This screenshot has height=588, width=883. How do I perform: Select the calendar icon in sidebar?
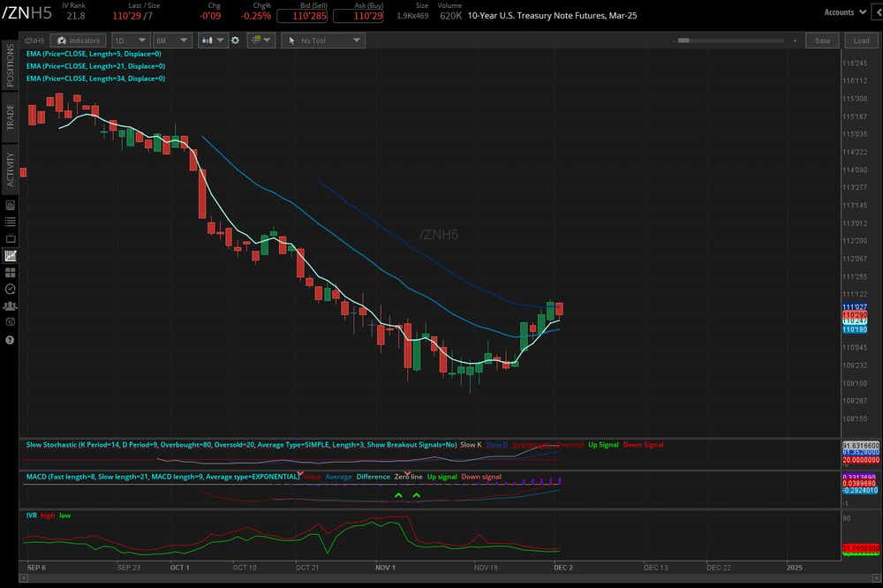point(9,322)
